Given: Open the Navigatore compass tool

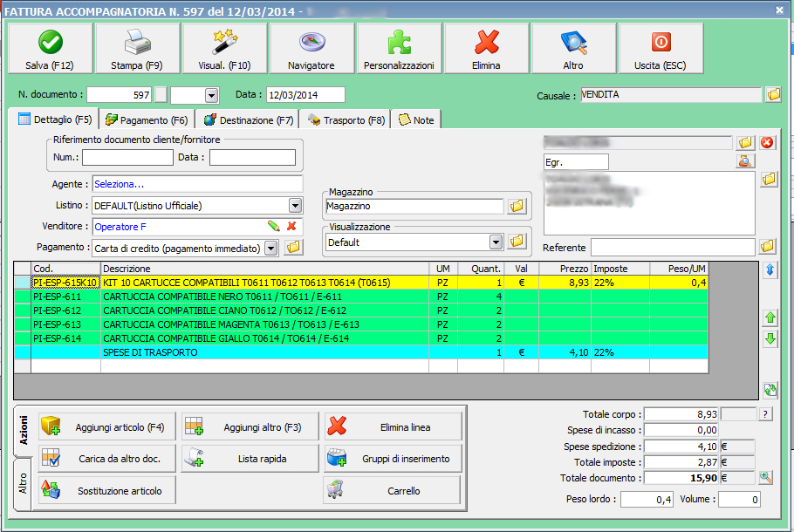Looking at the screenshot, I should pyautogui.click(x=311, y=49).
